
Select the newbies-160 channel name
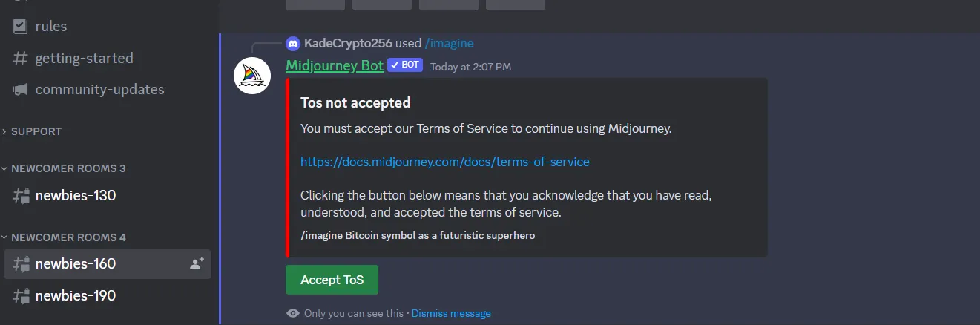76,263
